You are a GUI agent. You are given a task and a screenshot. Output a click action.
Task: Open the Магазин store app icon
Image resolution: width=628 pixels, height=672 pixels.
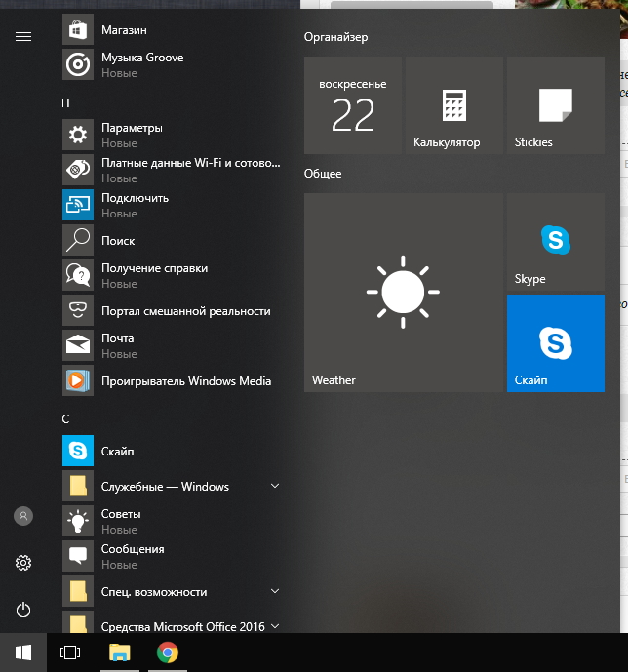pyautogui.click(x=78, y=29)
